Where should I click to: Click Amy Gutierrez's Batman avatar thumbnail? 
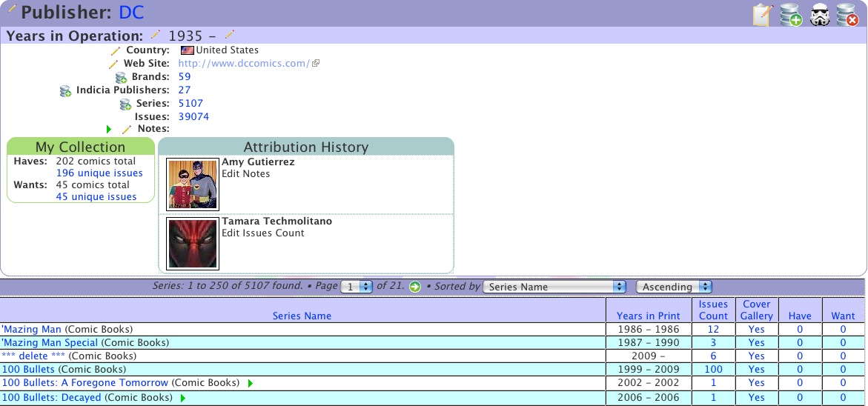pos(193,184)
